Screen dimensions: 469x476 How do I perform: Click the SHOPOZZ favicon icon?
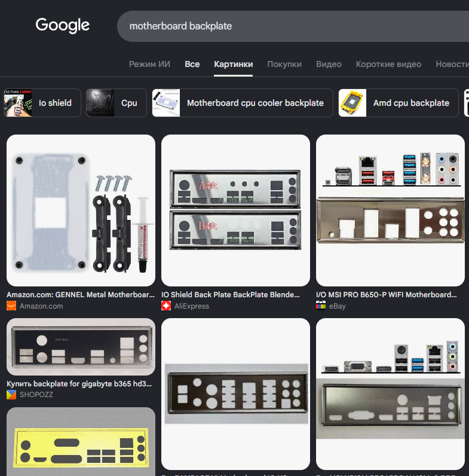(11, 394)
